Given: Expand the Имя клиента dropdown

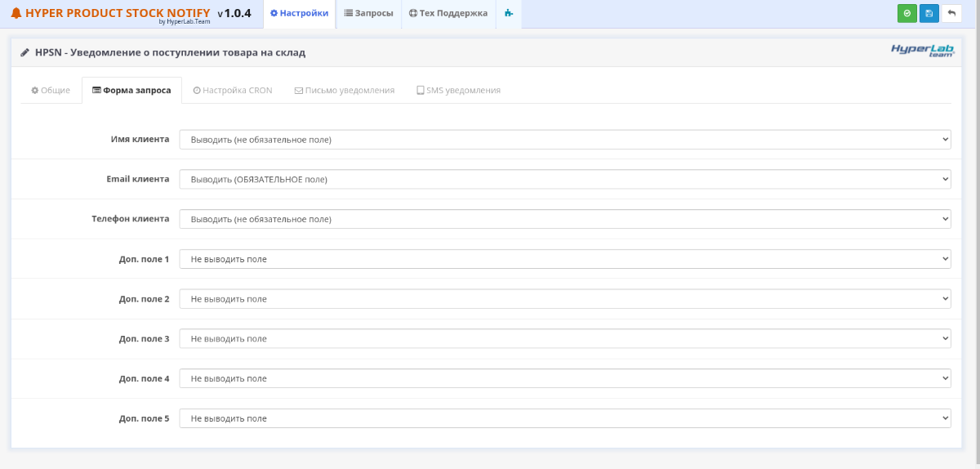Looking at the screenshot, I should (x=565, y=140).
